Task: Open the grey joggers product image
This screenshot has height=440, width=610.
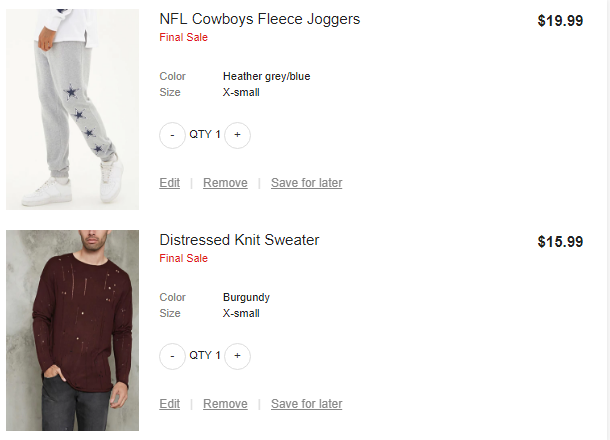Action: click(x=72, y=109)
